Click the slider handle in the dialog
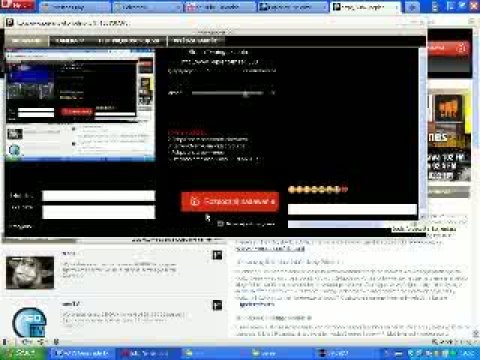This screenshot has height=360, width=480. pyautogui.click(x=246, y=94)
